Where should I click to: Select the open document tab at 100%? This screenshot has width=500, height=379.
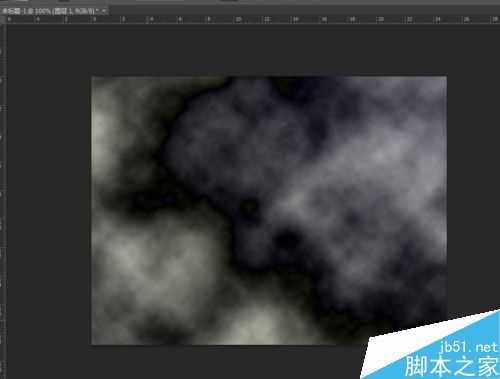tap(50, 11)
